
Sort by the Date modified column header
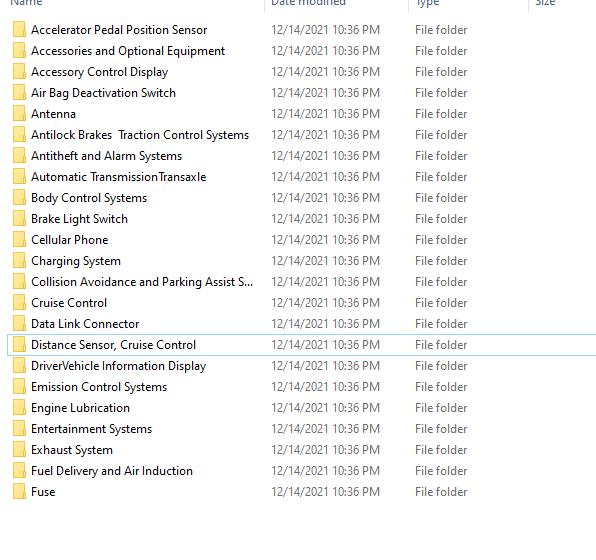tap(308, 2)
